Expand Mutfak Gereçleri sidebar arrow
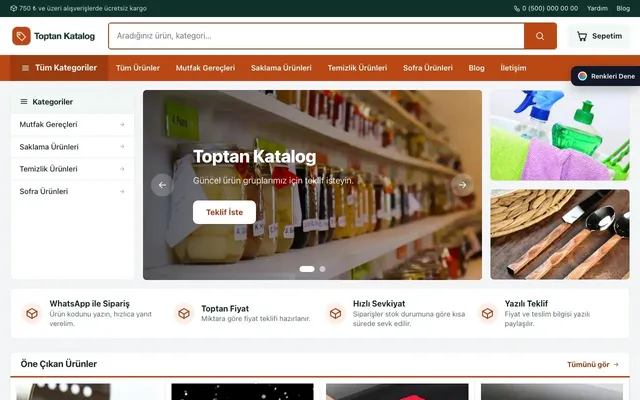Image resolution: width=640 pixels, height=400 pixels. click(x=122, y=124)
